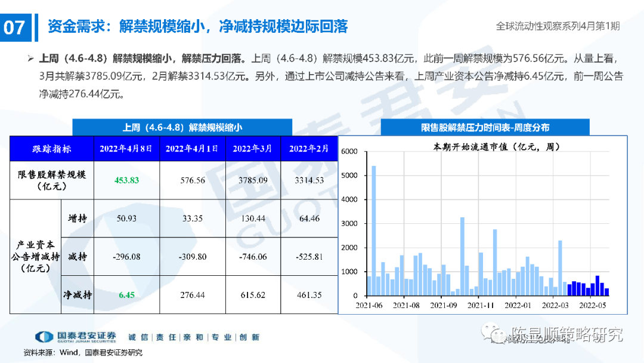
Task: Click the cell value 461.35
Action: point(309,295)
